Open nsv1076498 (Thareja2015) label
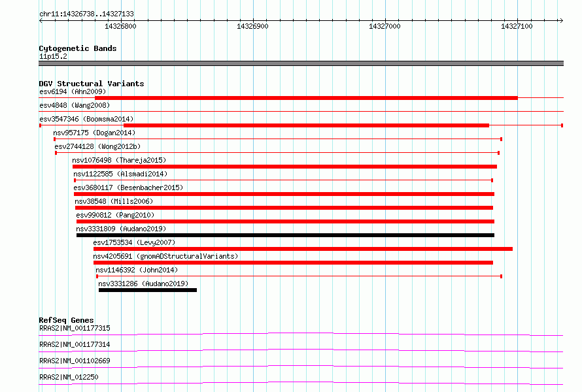This screenshot has height=392, width=582. (x=119, y=160)
